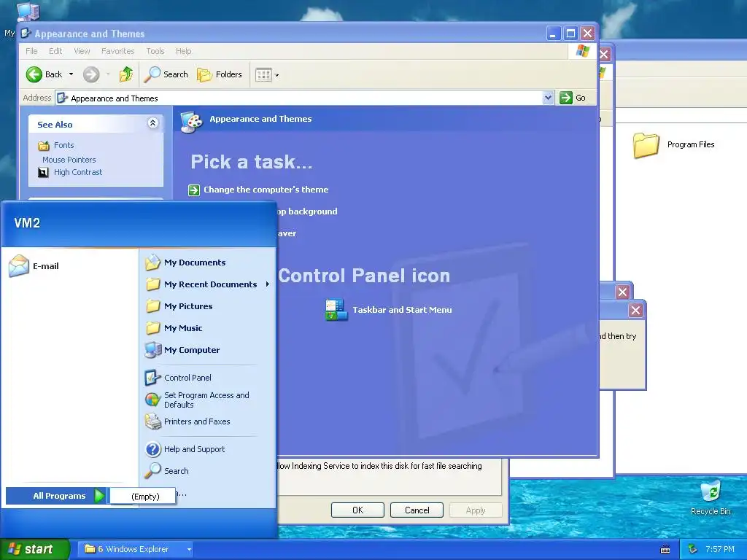The image size is (747, 560).
Task: Click Search in the start menu
Action: point(177,471)
